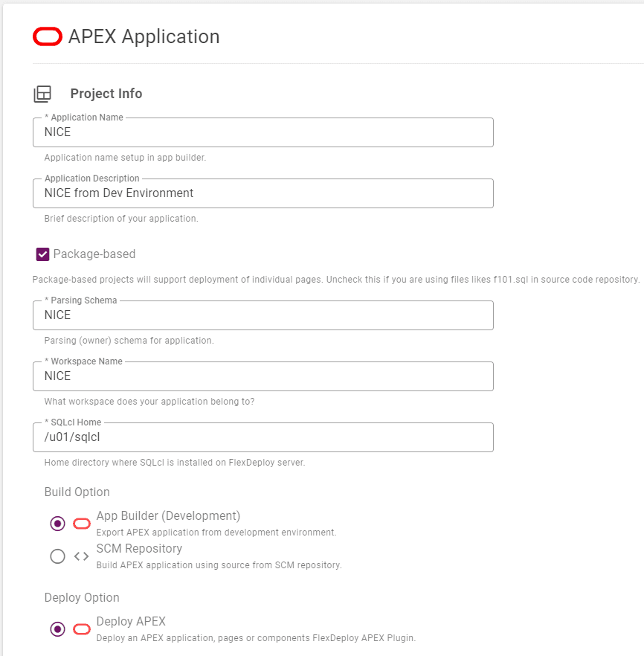Click the SCM Repository option label
Image resolution: width=644 pixels, height=656 pixels.
(x=139, y=548)
